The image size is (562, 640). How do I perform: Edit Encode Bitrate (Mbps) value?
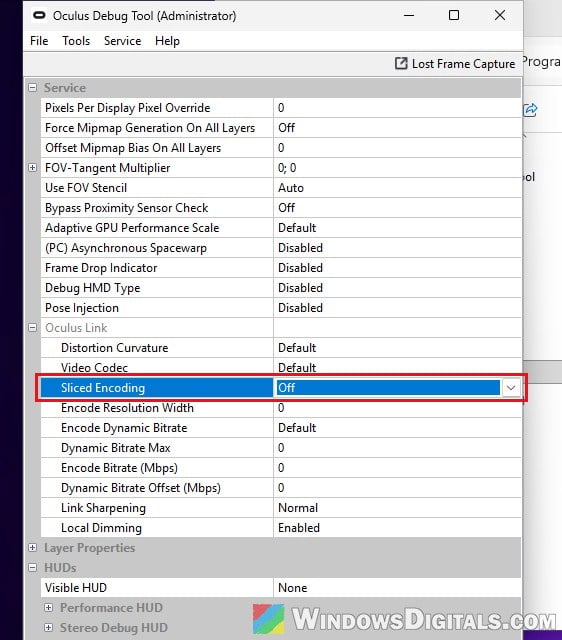(x=397, y=468)
